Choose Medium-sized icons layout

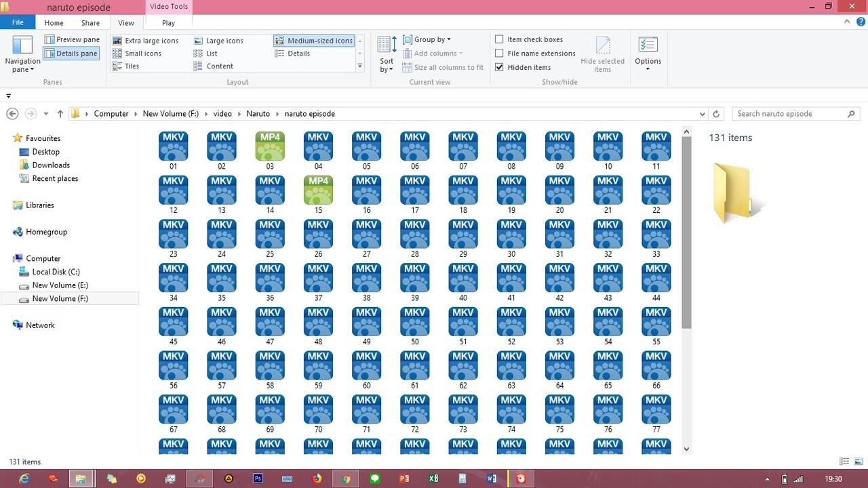pyautogui.click(x=313, y=41)
